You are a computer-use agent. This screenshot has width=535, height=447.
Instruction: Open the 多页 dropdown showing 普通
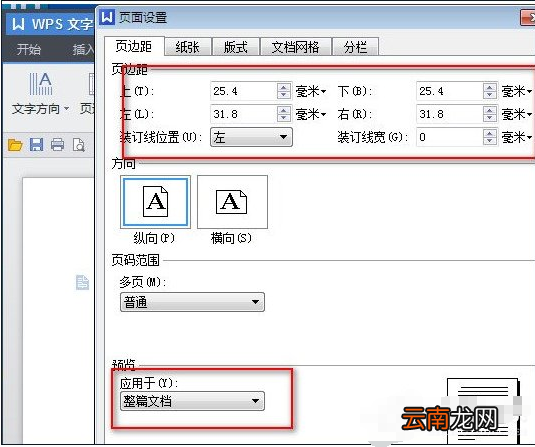[192, 302]
